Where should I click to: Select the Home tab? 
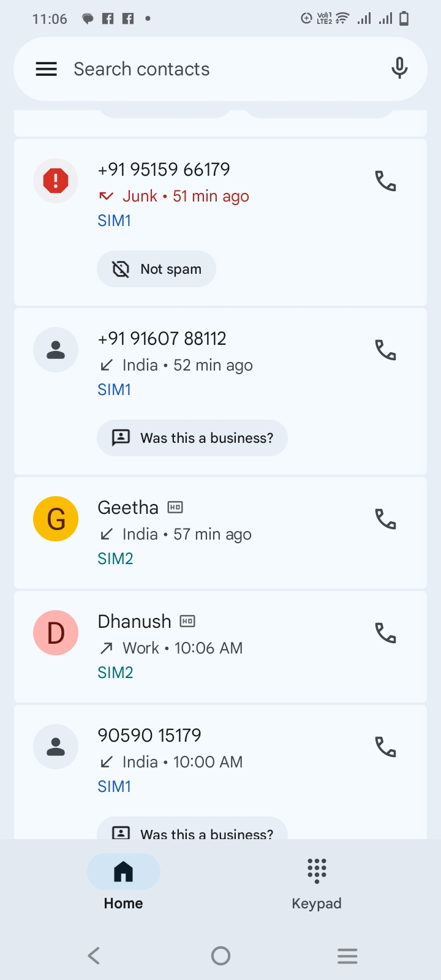(124, 882)
